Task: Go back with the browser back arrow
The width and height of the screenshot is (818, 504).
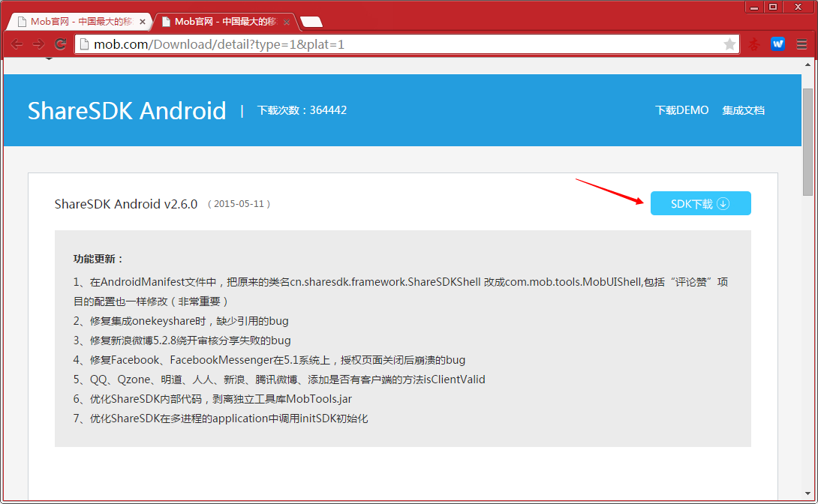Action: click(17, 44)
